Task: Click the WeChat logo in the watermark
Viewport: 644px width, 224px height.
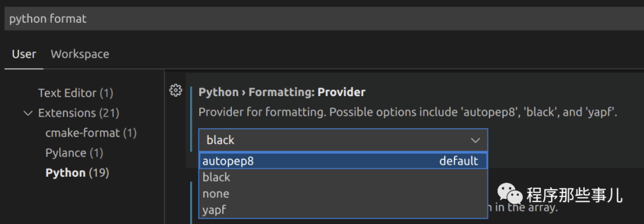Action: 510,194
